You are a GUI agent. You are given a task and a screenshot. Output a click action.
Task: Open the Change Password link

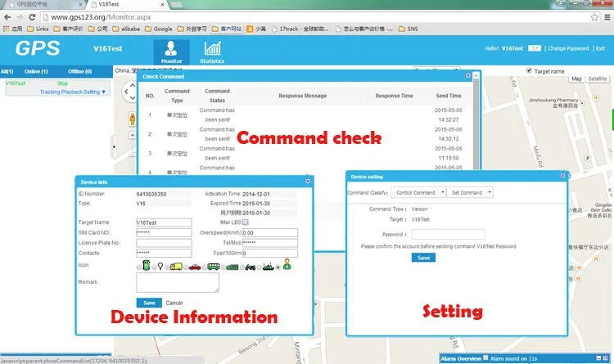point(568,48)
